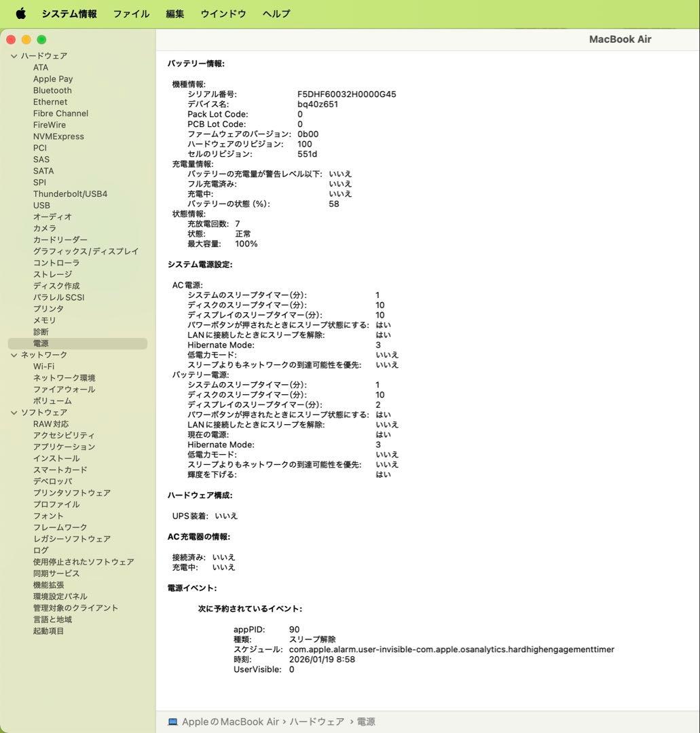The height and width of the screenshot is (733, 700).
Task: Click the green zoom window button
Action: click(41, 40)
